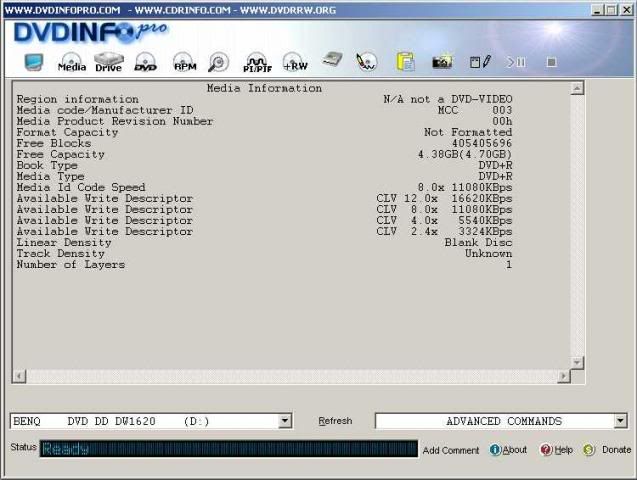Click the 'Media Id Code Speed' label
The image size is (637, 480).
pos(81,188)
